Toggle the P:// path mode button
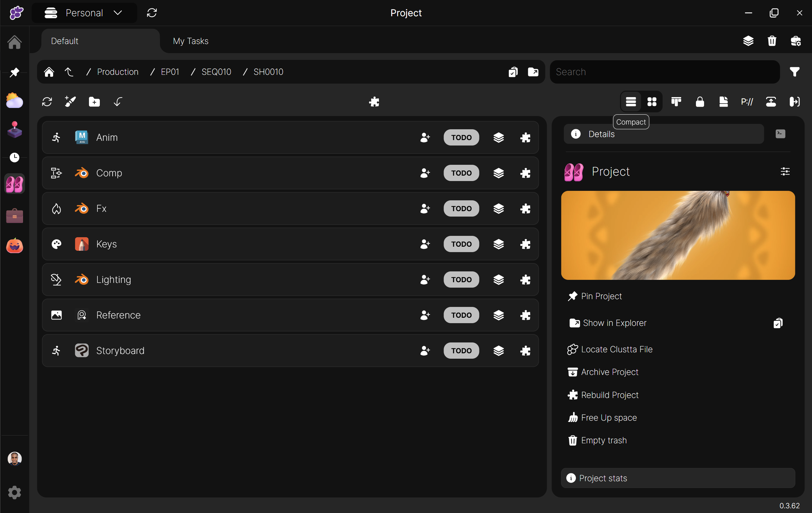Image resolution: width=812 pixels, height=513 pixels. [747, 102]
